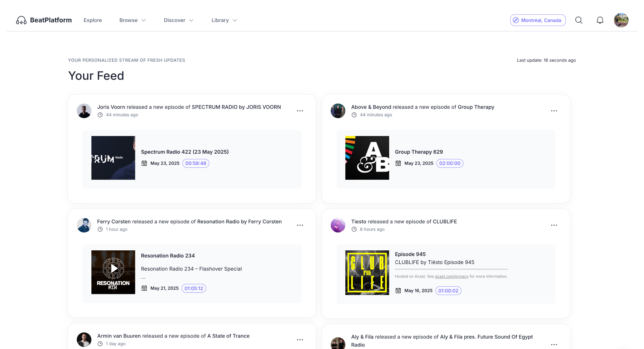Click the BeatPlatform headphones logo icon
This screenshot has width=644, height=349.
[x=21, y=20]
